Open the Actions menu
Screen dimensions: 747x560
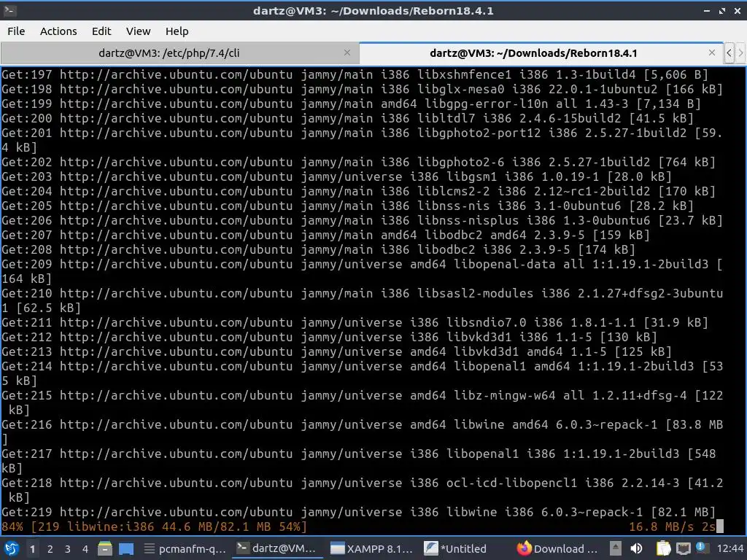click(x=58, y=31)
